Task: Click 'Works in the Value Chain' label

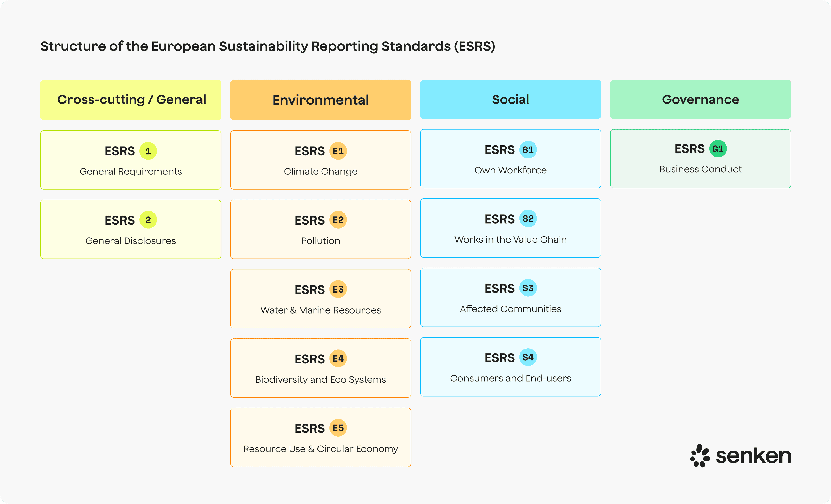Action: 511,240
